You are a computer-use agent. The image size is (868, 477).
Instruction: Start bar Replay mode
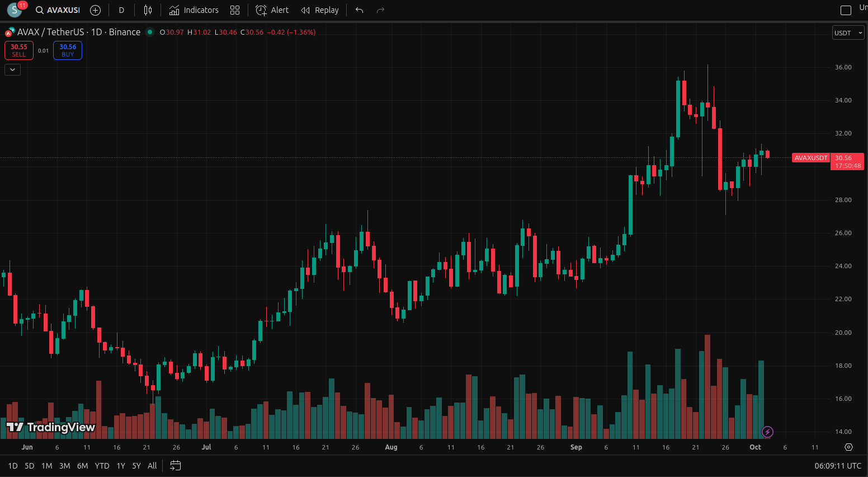tap(320, 10)
